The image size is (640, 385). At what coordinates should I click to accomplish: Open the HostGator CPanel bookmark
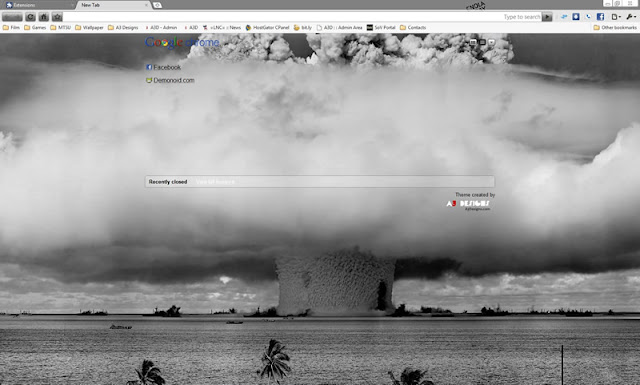click(267, 28)
